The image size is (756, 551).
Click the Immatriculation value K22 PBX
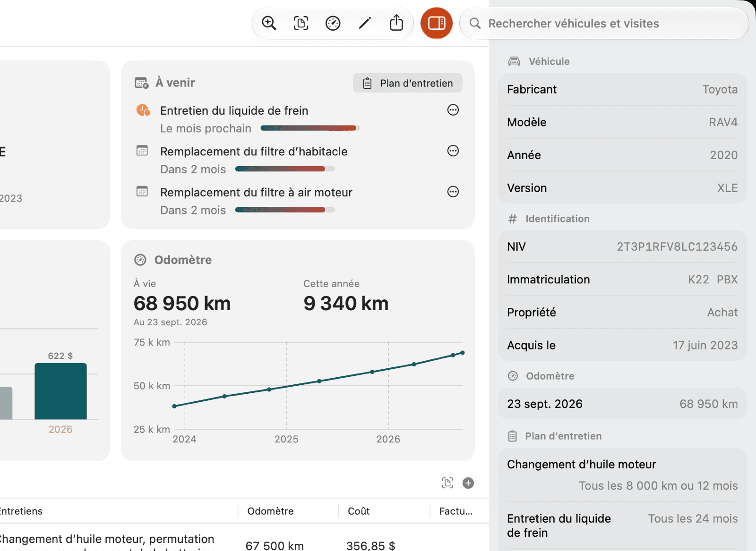713,280
